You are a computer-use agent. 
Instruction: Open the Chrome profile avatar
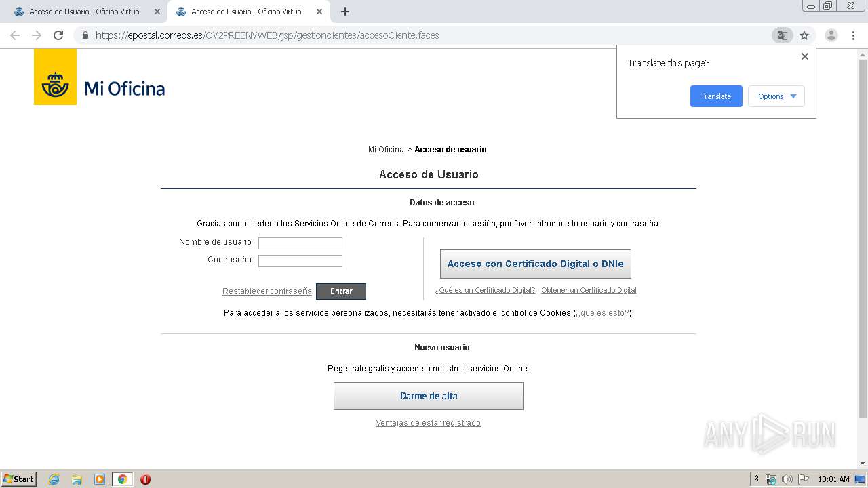[x=831, y=35]
